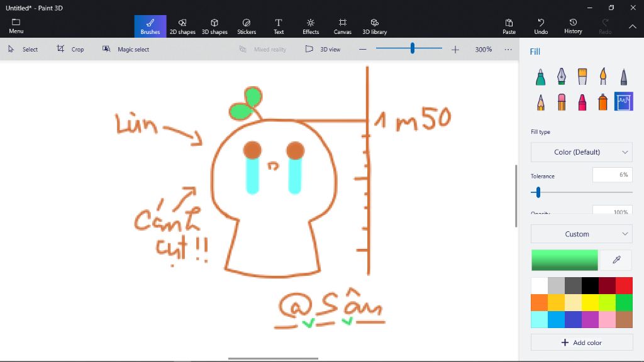Image resolution: width=644 pixels, height=362 pixels.
Task: Toggle 3D view
Action: click(323, 49)
